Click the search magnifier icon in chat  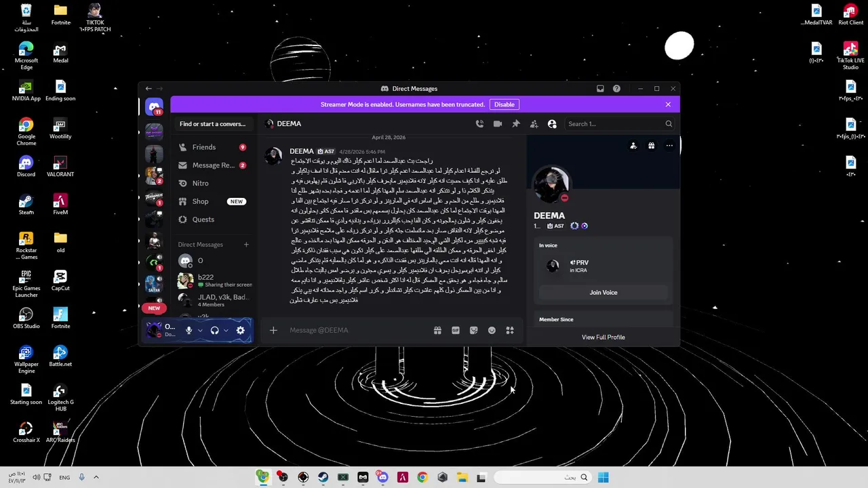coord(669,124)
